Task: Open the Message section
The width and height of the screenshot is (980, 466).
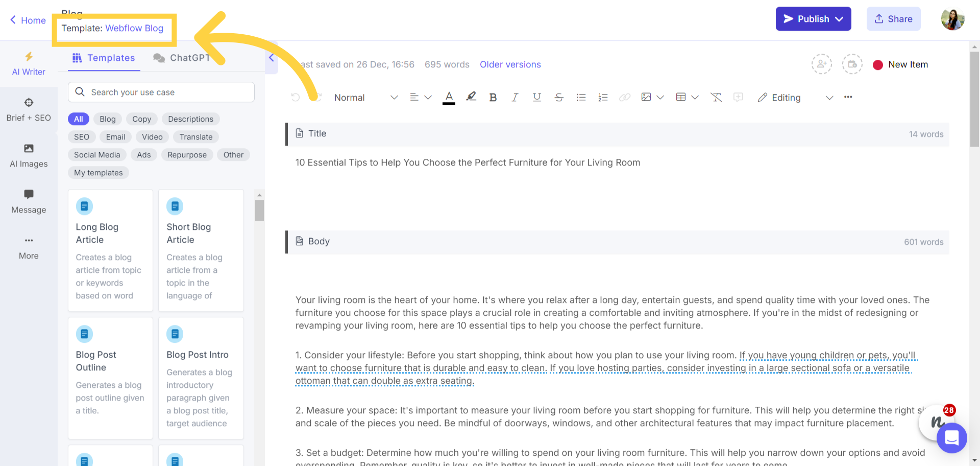Action: [x=29, y=202]
